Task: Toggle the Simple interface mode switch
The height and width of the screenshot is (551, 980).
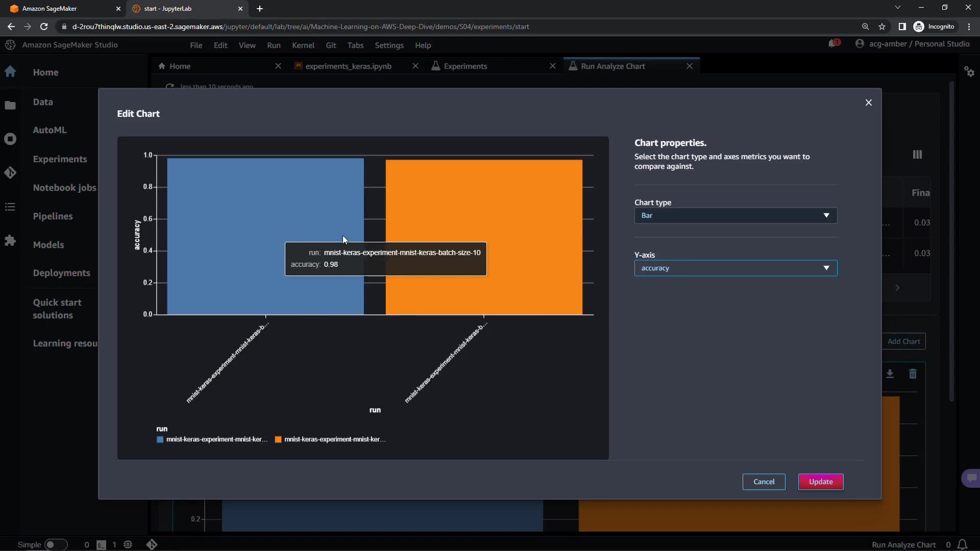Action: [x=55, y=544]
